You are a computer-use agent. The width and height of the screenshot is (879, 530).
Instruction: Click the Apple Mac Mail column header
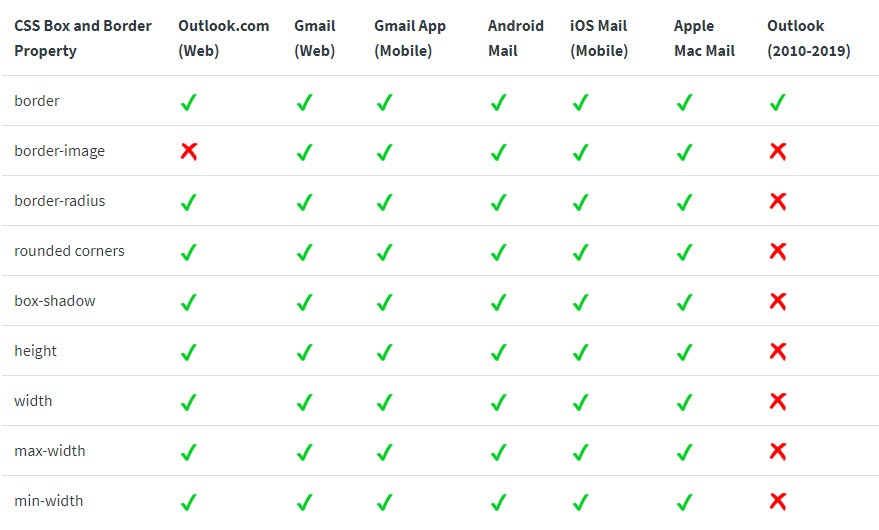(x=704, y=38)
